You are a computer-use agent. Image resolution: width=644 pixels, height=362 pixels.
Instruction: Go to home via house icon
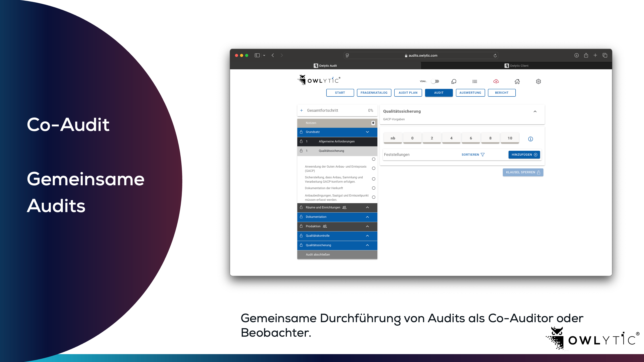(517, 82)
